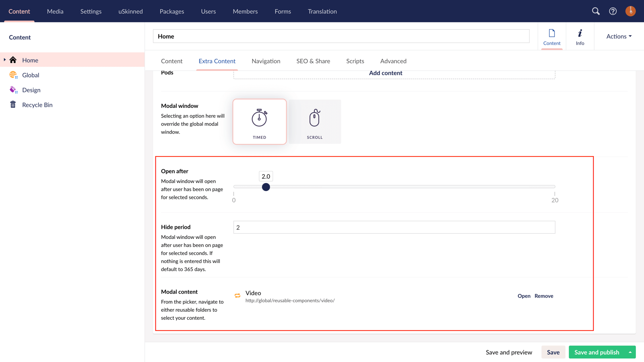
Task: Select the Home house icon in the sidebar
Action: [x=13, y=60]
